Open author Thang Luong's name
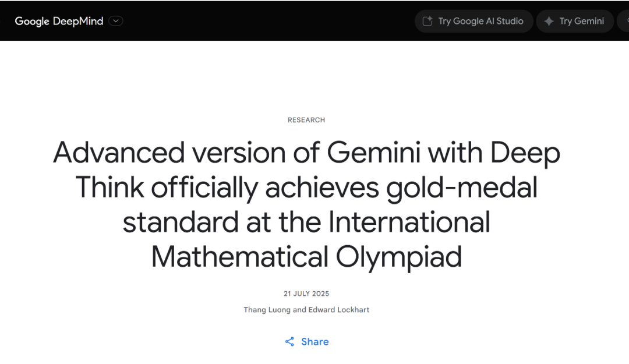 pos(267,310)
